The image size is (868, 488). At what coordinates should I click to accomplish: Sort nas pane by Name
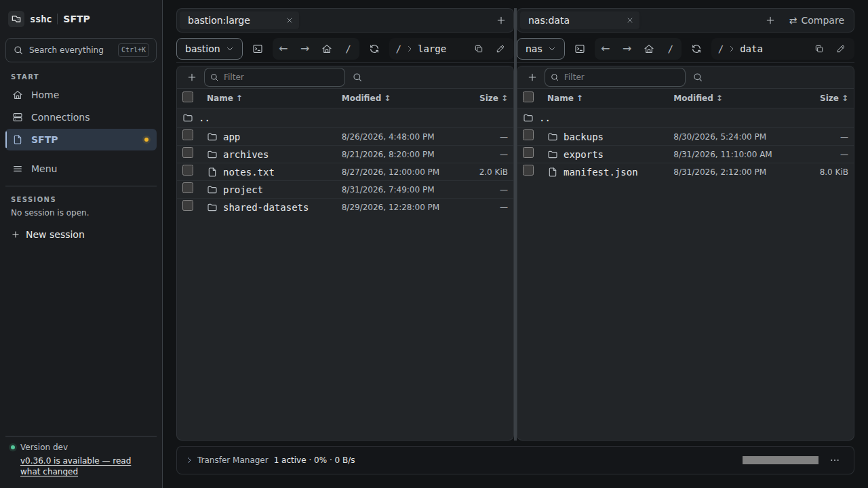(565, 98)
